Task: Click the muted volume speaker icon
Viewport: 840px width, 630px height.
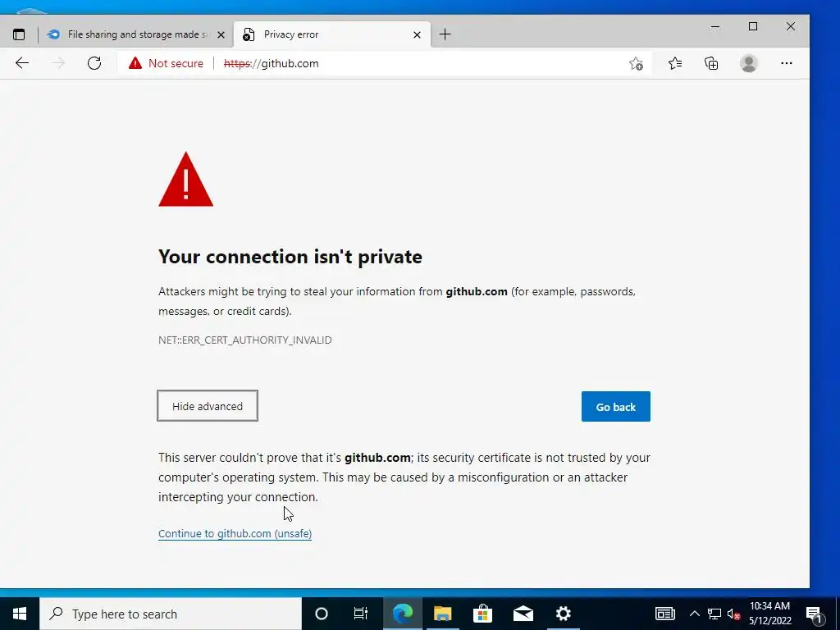Action: pos(734,614)
